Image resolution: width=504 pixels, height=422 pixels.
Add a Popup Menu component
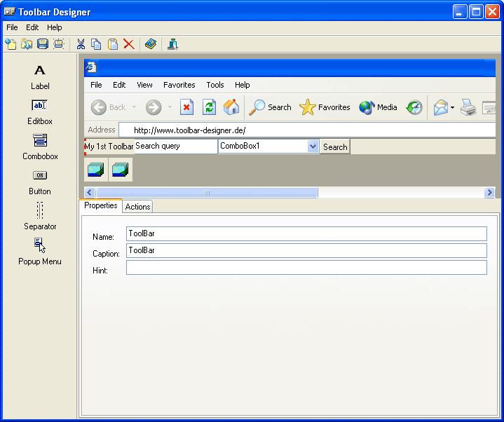click(x=40, y=252)
